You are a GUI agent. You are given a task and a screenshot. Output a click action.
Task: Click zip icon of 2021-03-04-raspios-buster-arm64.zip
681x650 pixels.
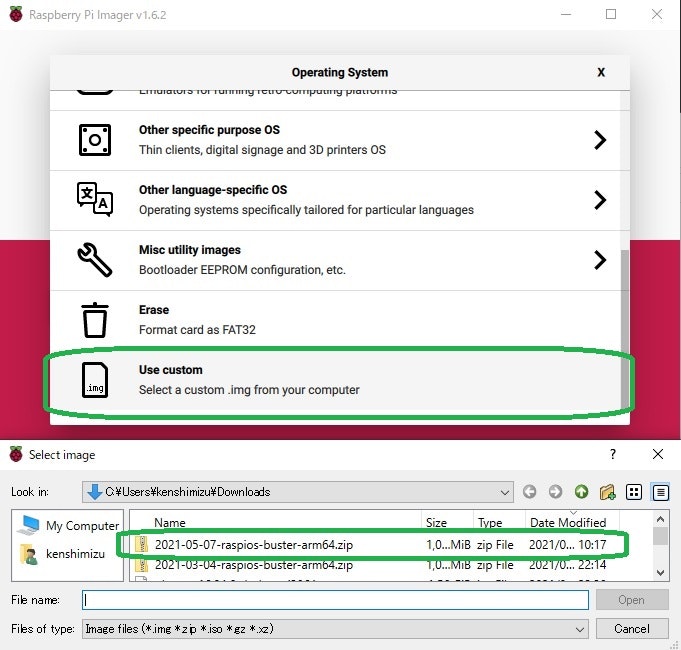point(142,564)
